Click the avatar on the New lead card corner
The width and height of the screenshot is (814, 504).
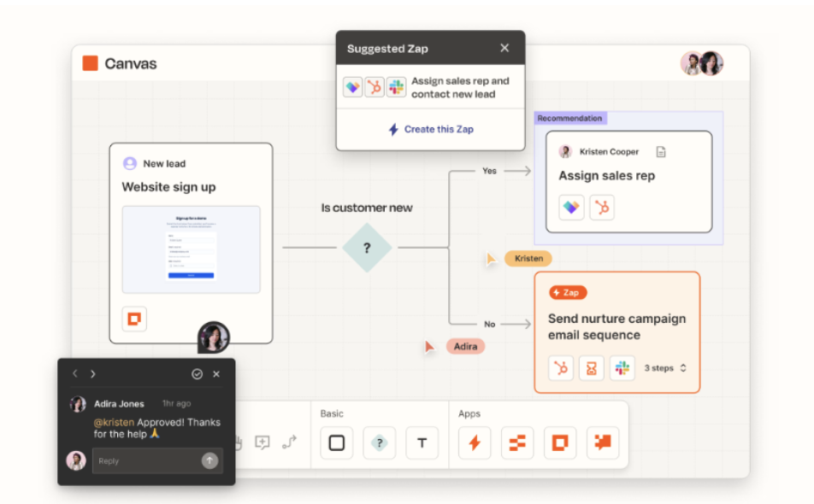(x=214, y=337)
